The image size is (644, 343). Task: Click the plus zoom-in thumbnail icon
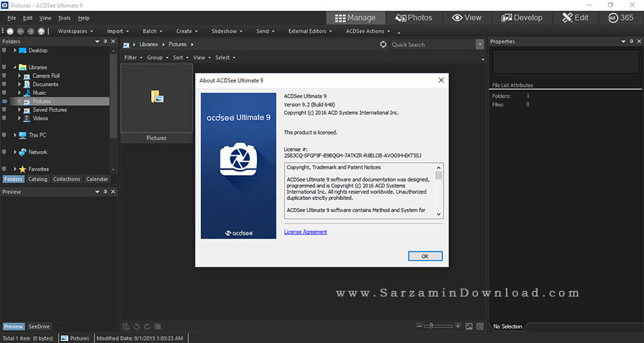458,326
